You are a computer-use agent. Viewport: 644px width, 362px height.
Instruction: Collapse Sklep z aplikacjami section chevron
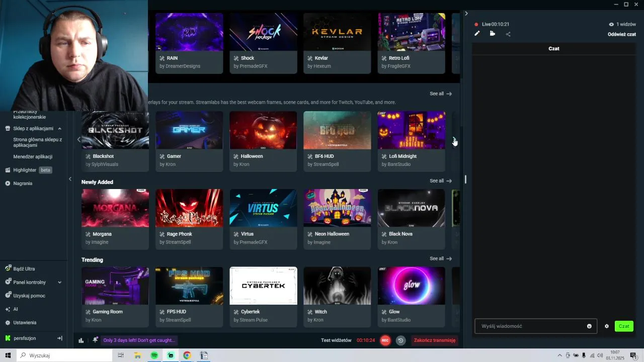pyautogui.click(x=59, y=129)
